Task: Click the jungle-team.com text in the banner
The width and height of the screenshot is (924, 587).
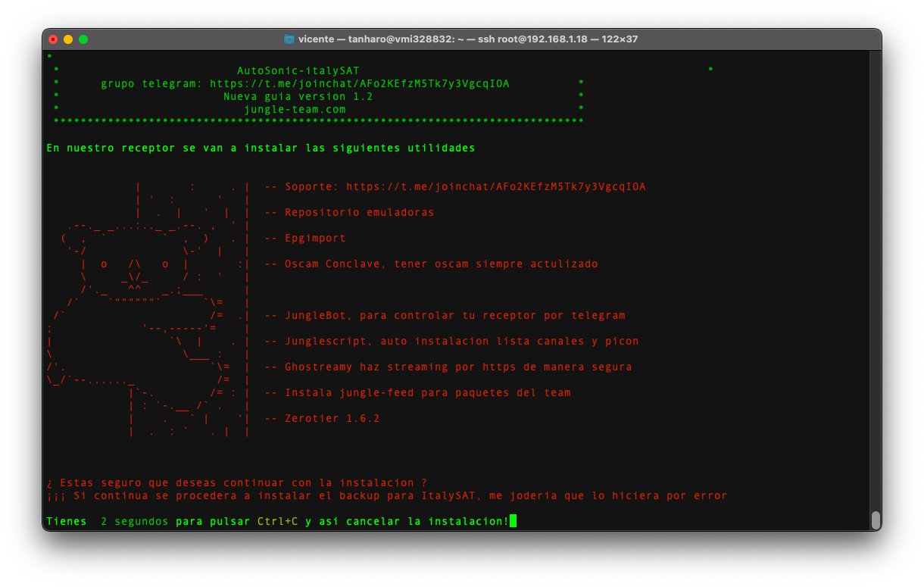Action: (x=295, y=109)
